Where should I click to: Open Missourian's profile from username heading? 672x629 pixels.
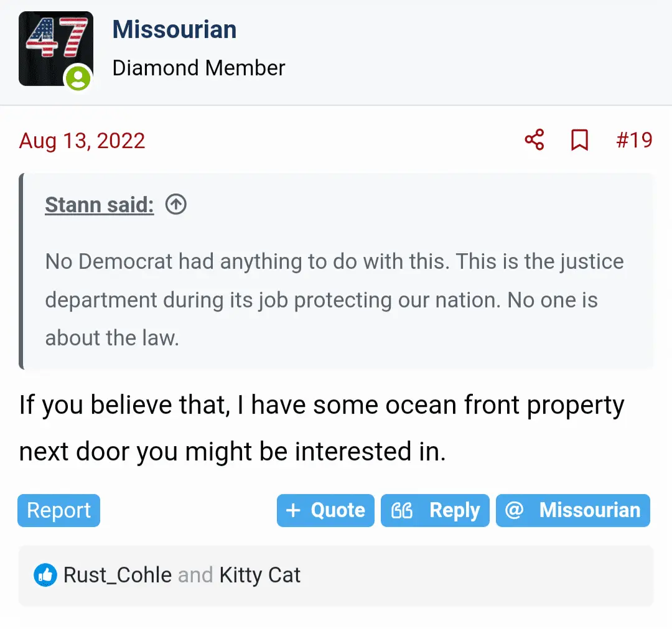click(x=174, y=30)
